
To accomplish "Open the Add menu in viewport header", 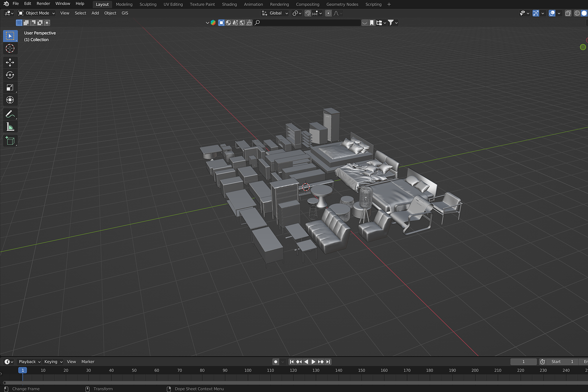I will point(95,13).
